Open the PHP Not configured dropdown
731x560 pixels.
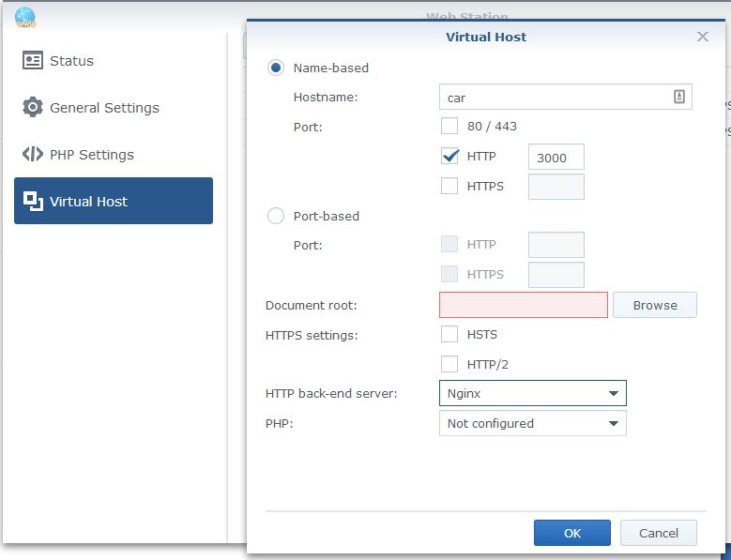click(x=533, y=423)
